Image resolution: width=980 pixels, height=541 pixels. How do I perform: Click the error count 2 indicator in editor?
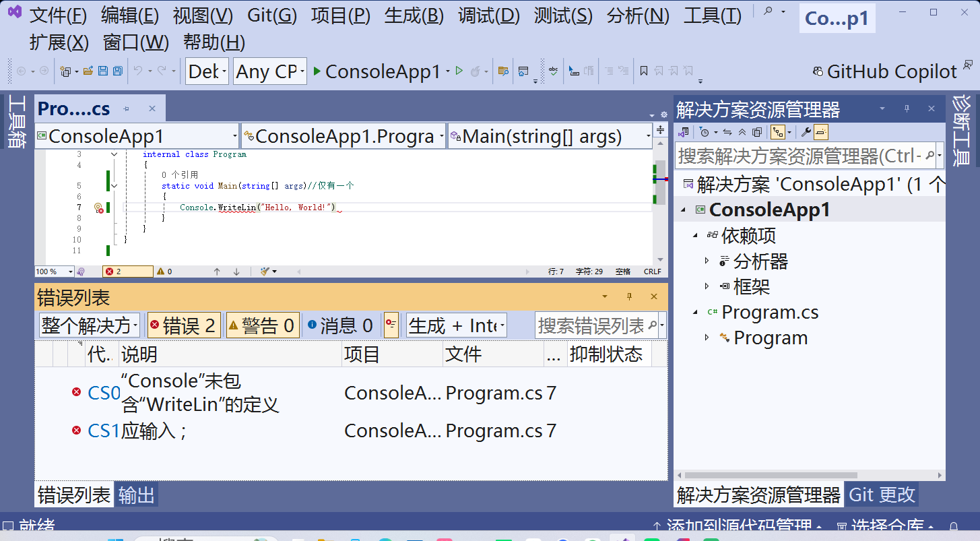[x=127, y=272]
